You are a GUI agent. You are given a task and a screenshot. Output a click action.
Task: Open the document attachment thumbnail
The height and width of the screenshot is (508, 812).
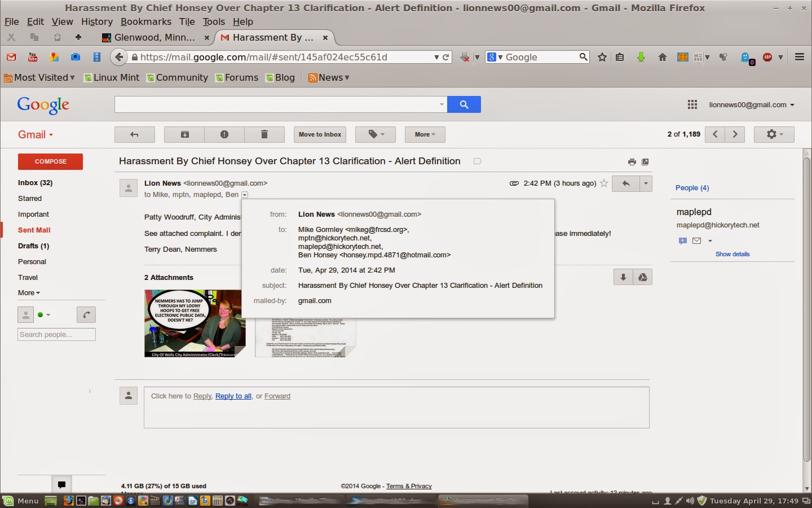click(x=306, y=338)
